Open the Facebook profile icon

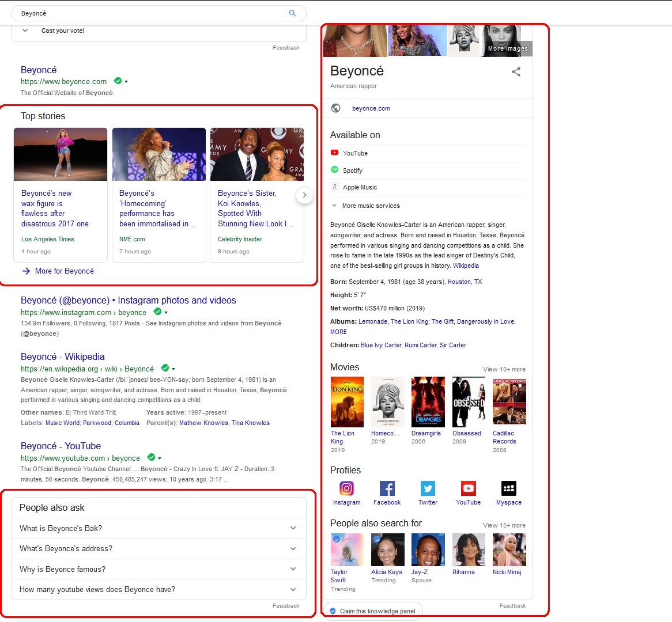(x=387, y=488)
